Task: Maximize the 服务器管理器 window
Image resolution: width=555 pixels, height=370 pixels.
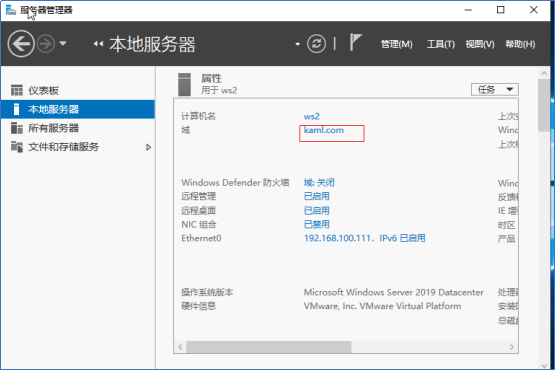Action: tap(500, 10)
